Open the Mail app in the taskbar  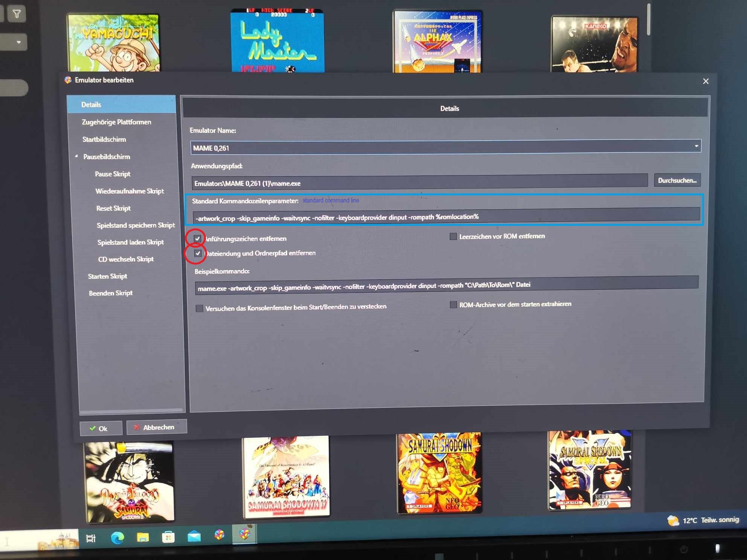(x=194, y=536)
